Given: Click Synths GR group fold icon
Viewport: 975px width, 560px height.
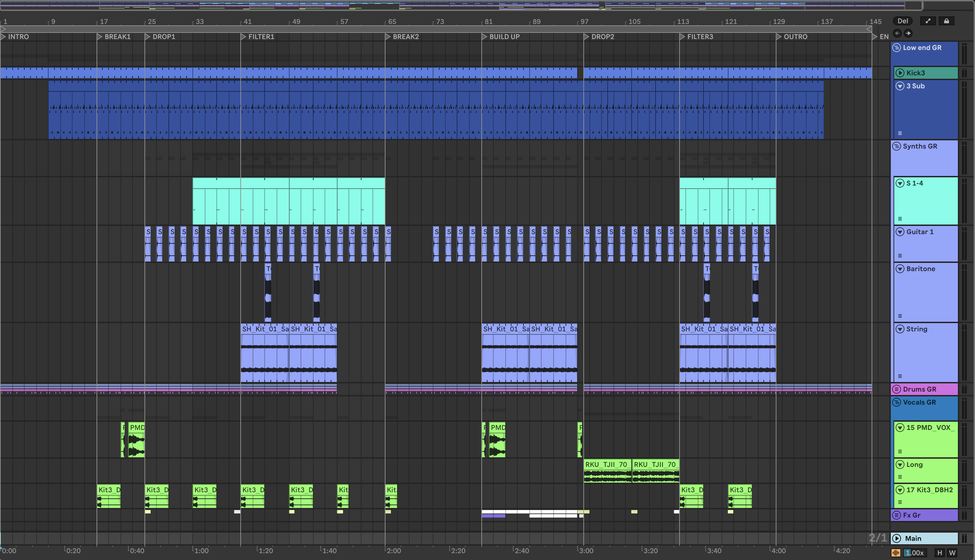Looking at the screenshot, I should pyautogui.click(x=897, y=146).
